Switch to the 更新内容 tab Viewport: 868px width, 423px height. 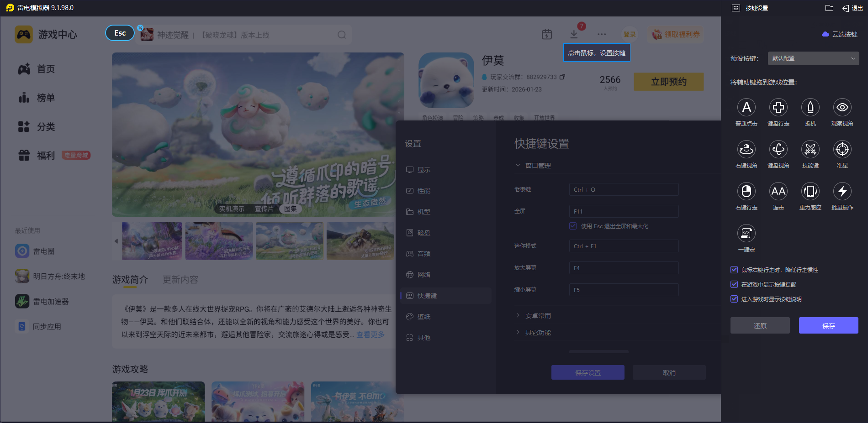coord(180,280)
